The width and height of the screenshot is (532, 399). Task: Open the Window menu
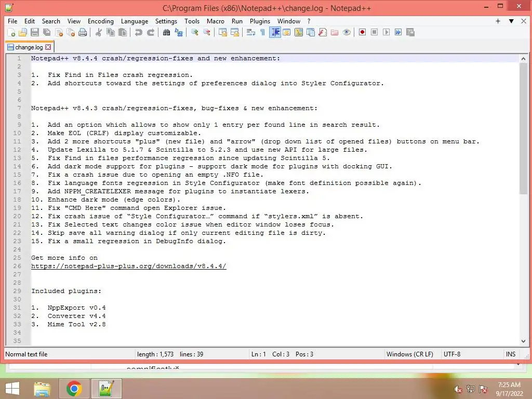289,21
